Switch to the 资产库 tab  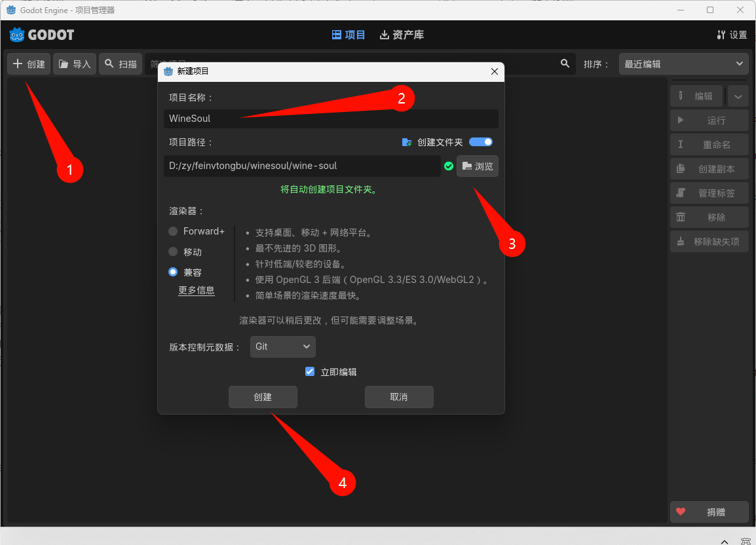402,35
